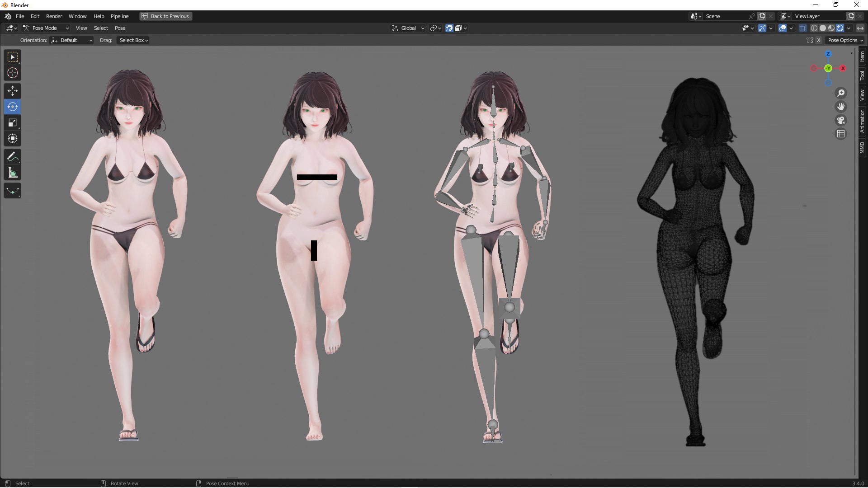The height and width of the screenshot is (488, 868).
Task: Open the Select Box drag dropdown
Action: click(133, 40)
